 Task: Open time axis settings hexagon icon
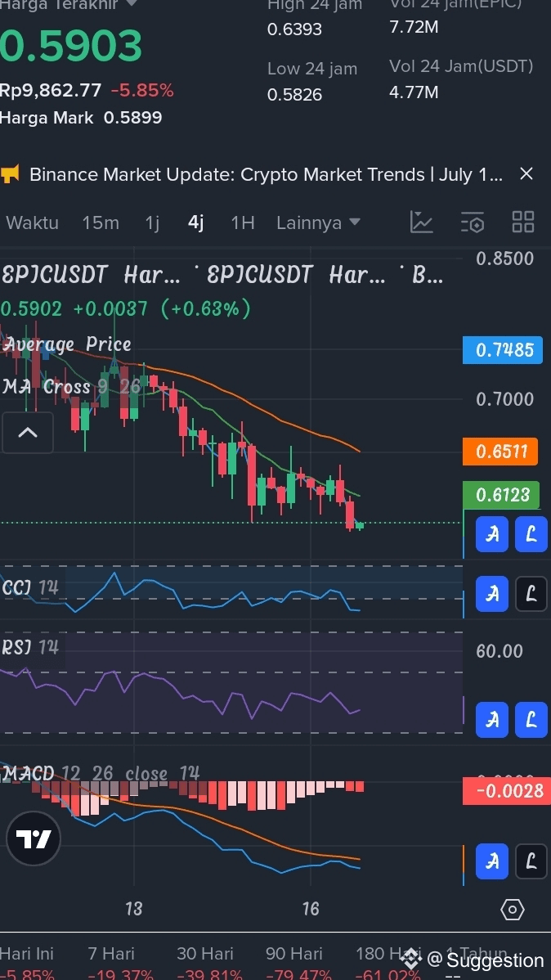pyautogui.click(x=513, y=910)
